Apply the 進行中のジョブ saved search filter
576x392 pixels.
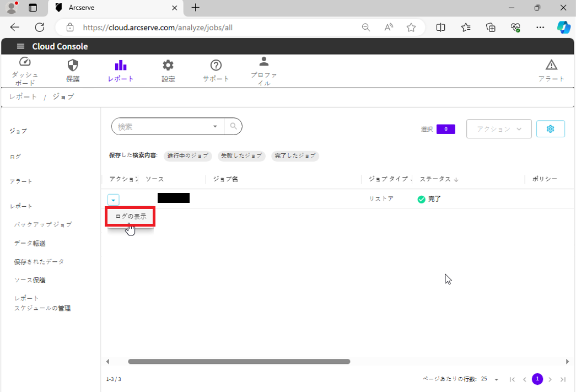(188, 156)
